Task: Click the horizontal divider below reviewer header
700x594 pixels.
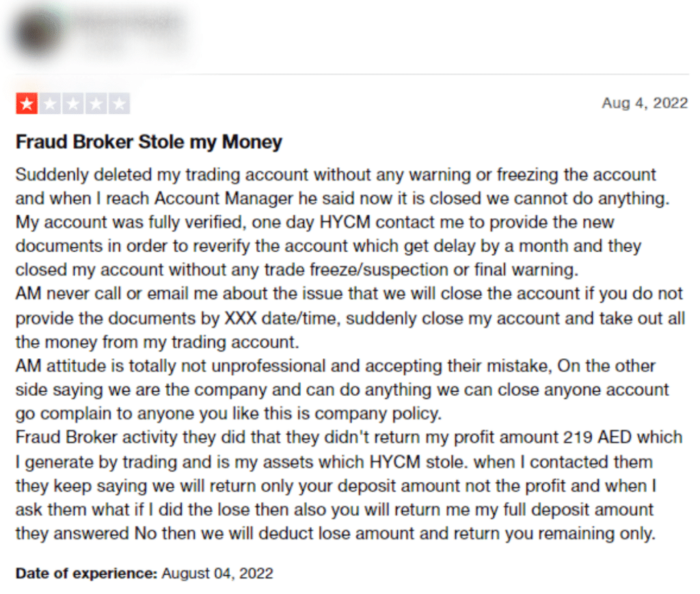Action: pyautogui.click(x=351, y=74)
